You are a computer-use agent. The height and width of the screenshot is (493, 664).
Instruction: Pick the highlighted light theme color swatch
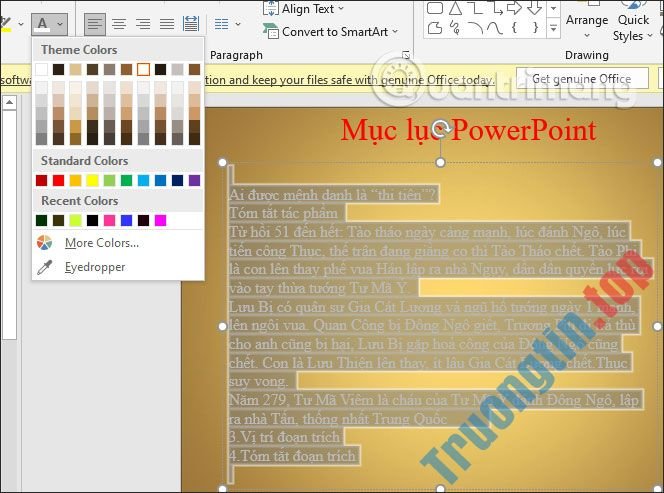coord(144,69)
